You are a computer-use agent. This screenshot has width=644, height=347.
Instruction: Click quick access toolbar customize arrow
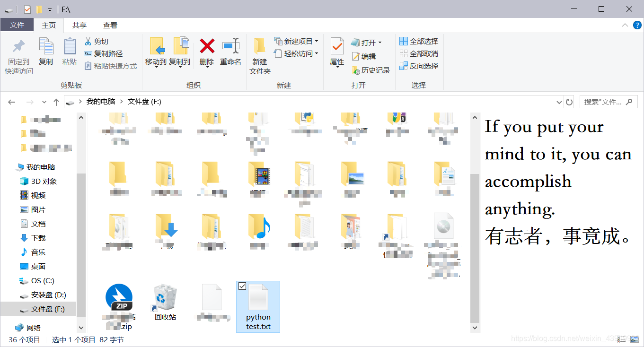50,9
